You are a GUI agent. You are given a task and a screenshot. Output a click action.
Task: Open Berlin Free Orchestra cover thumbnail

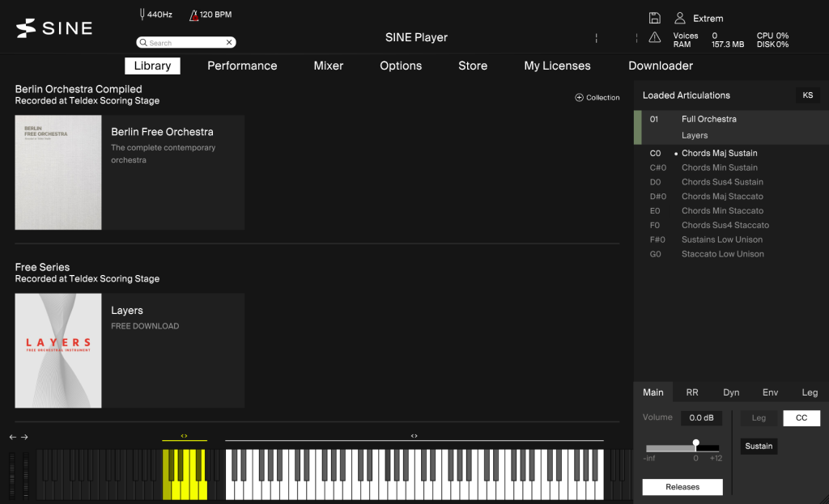(58, 172)
